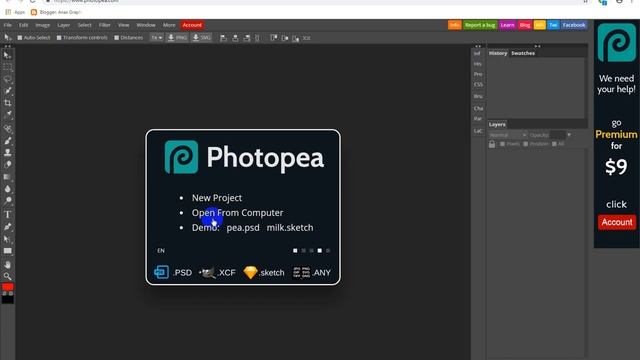640x360 pixels.
Task: Open the Filter menu
Action: [x=104, y=25]
